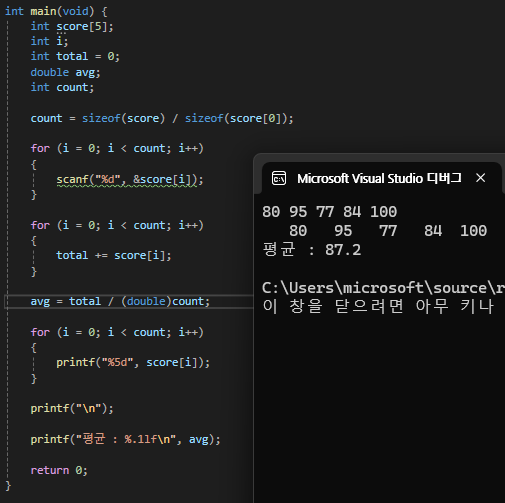505x503 pixels.
Task: Click the first for loop header above scanf
Action: (117, 148)
